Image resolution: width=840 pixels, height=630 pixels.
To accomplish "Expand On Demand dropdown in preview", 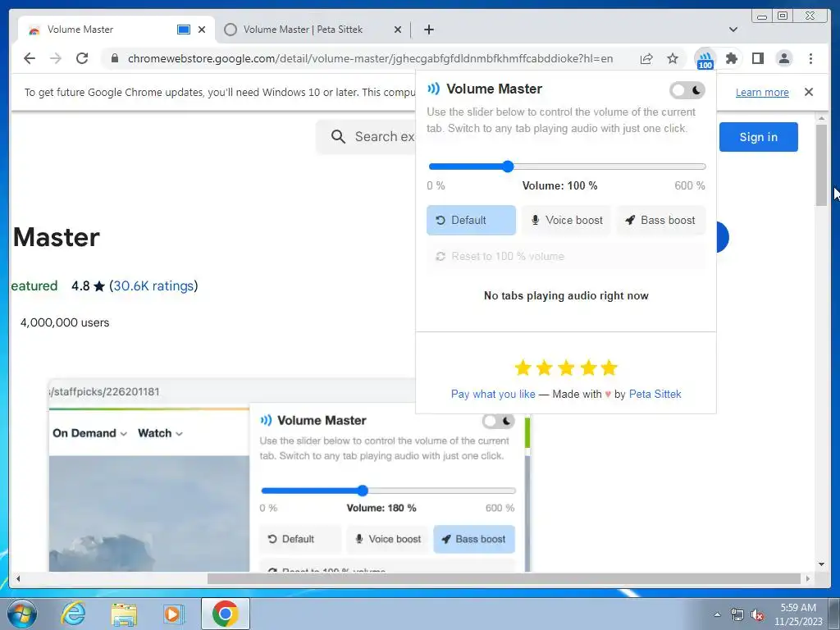I will [x=89, y=433].
